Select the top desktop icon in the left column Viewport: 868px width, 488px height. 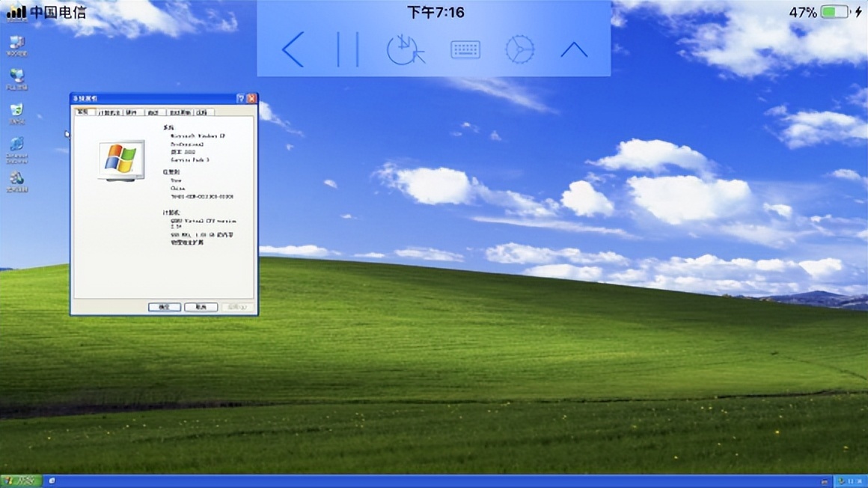point(16,46)
